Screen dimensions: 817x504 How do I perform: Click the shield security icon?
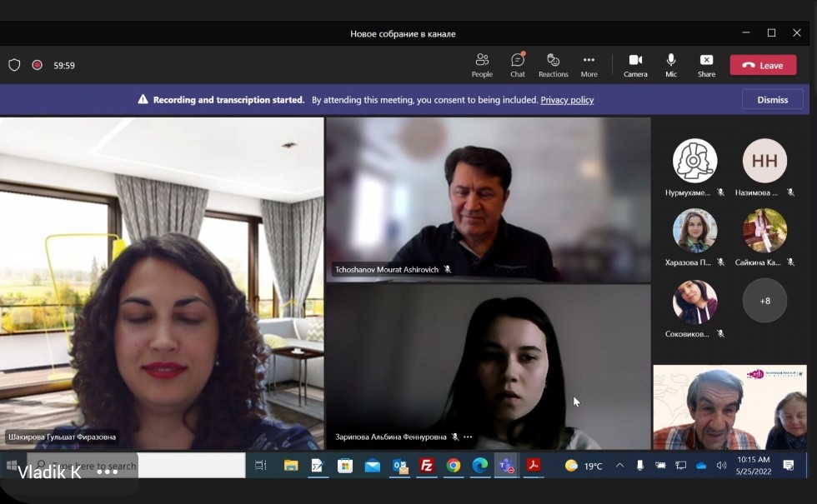pos(14,65)
